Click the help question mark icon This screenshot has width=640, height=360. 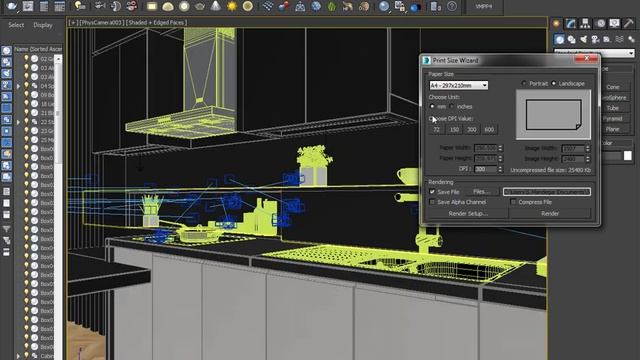[452, 6]
